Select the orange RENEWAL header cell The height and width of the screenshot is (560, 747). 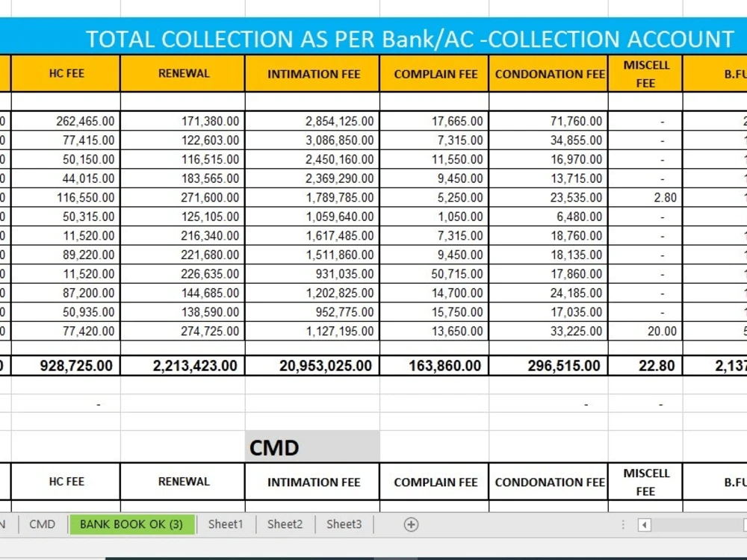point(183,73)
